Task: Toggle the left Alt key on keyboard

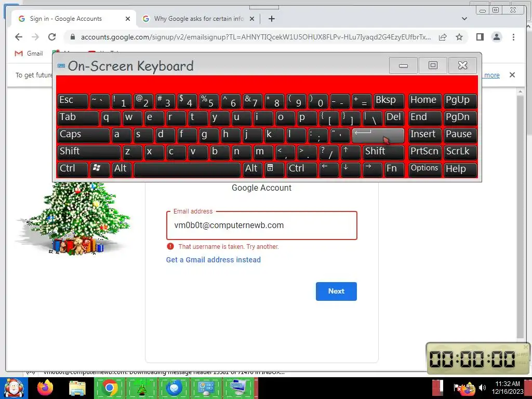Action: [x=122, y=169]
